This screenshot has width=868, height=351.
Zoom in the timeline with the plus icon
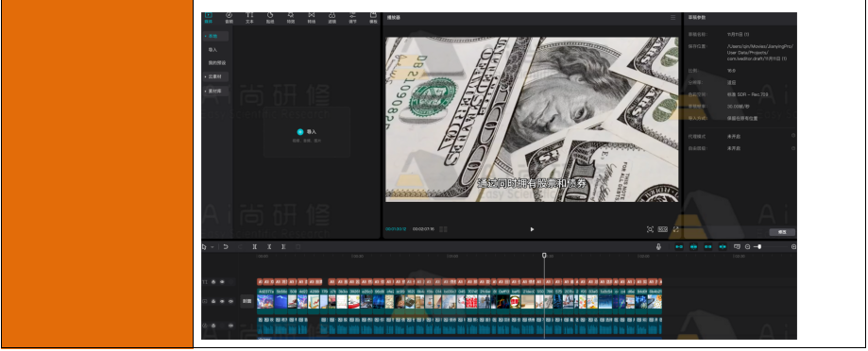tap(793, 247)
